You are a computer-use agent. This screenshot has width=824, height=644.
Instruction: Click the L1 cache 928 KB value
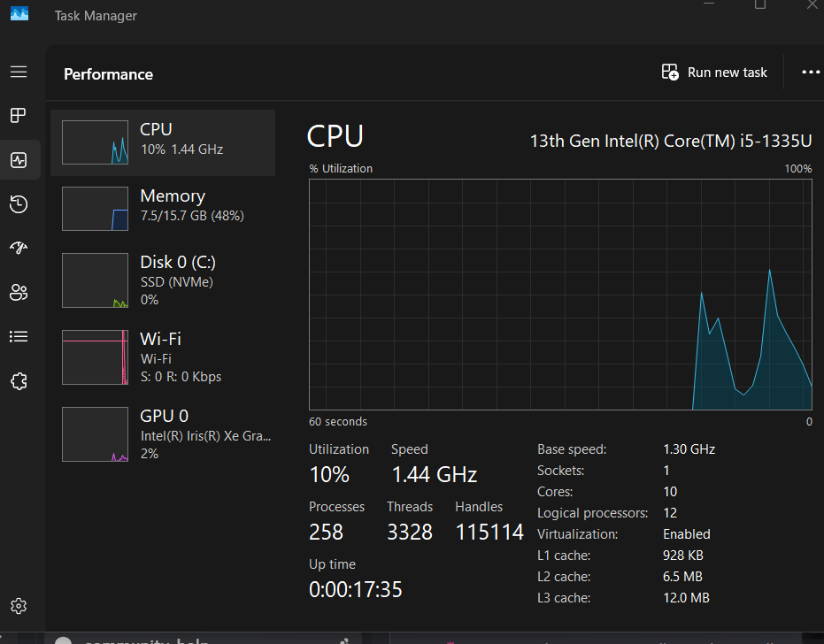pos(682,556)
